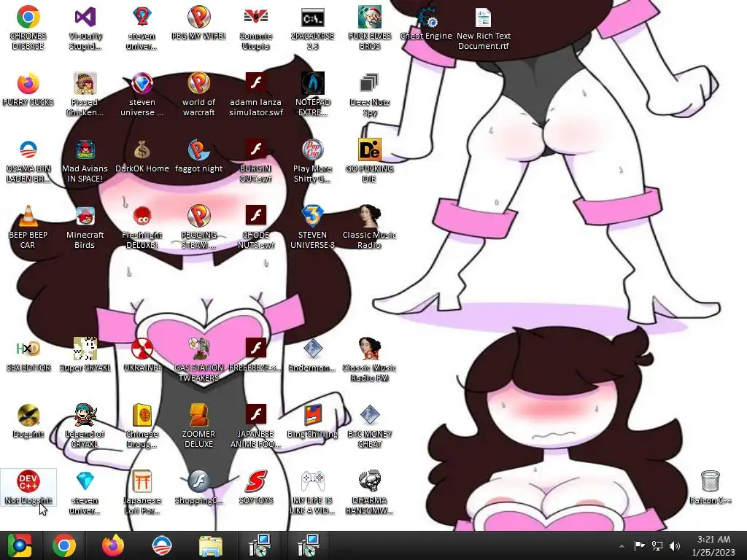This screenshot has width=747, height=560.
Task: Launch Chrome from the taskbar
Action: [64, 545]
